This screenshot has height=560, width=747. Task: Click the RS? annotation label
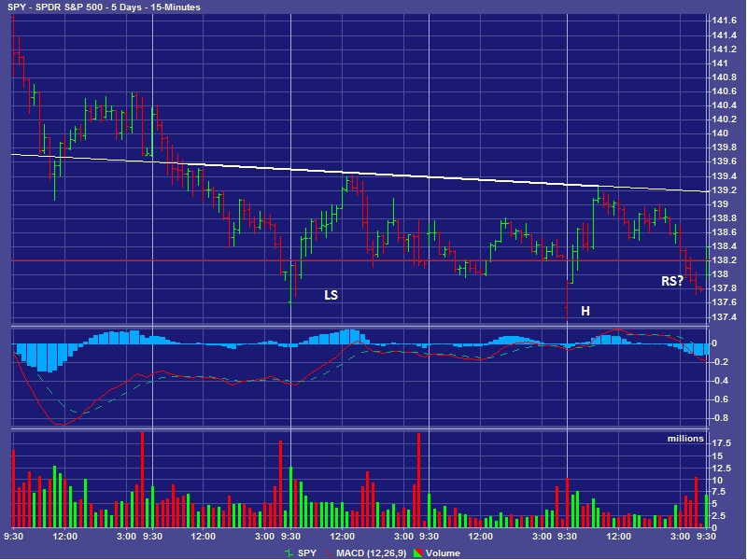pyautogui.click(x=672, y=281)
